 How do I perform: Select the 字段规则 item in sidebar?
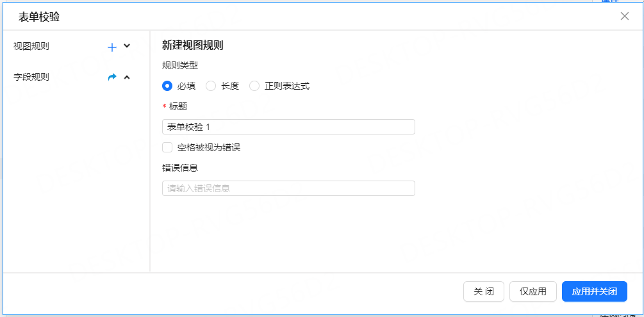coord(31,77)
